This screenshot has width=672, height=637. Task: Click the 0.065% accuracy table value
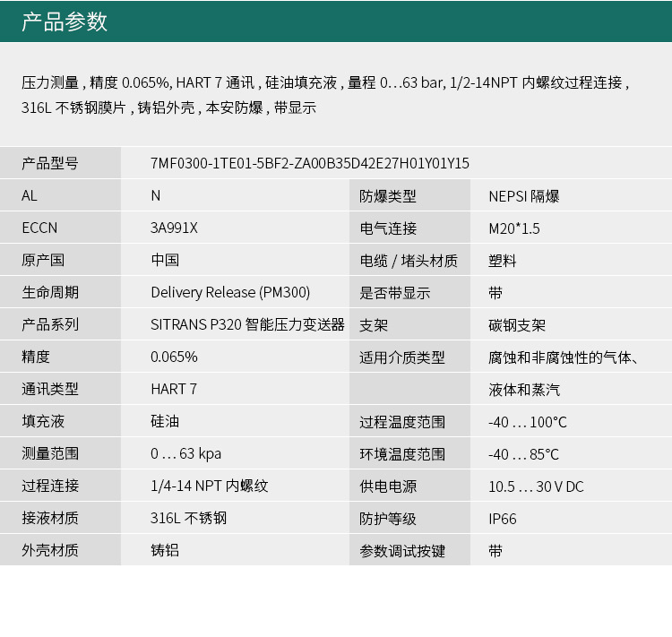click(x=174, y=357)
